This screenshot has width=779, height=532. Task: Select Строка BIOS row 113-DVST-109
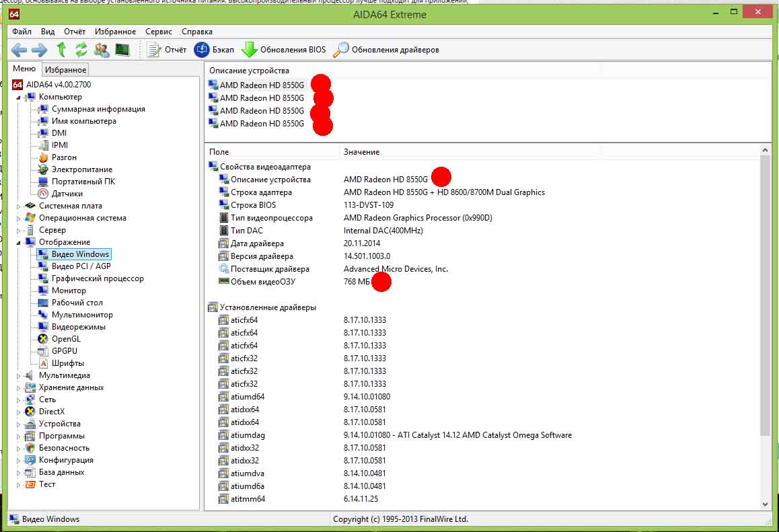pyautogui.click(x=482, y=205)
